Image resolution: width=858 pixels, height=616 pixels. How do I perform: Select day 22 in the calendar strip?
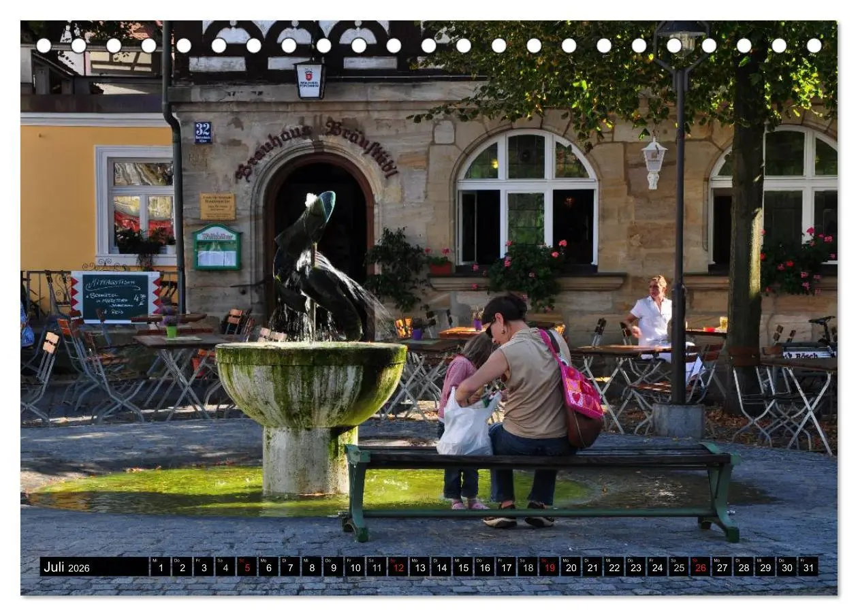point(614,567)
